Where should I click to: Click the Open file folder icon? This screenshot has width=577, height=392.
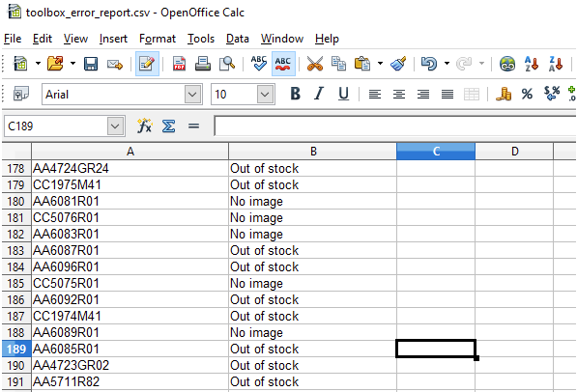[x=55, y=64]
